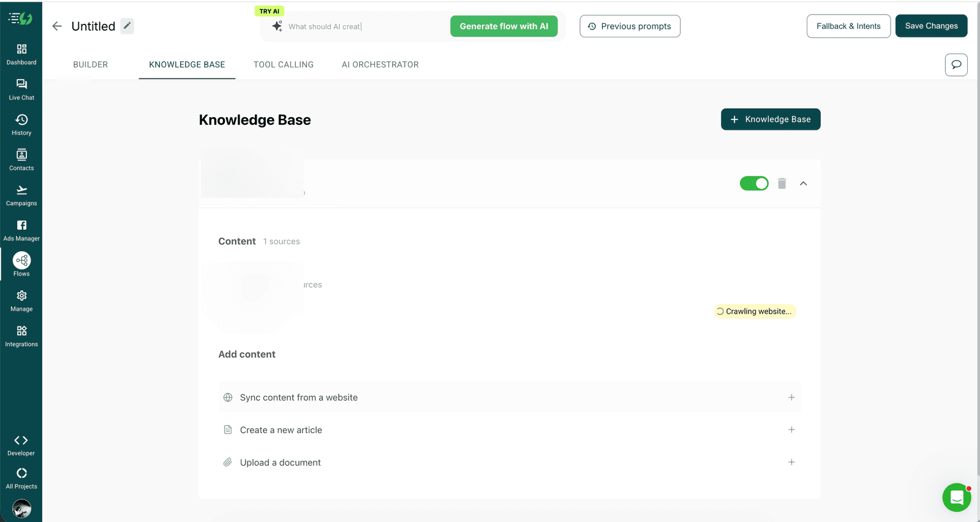Viewport: 980px width, 522px height.
Task: Click Sync content from a website row
Action: pos(510,398)
